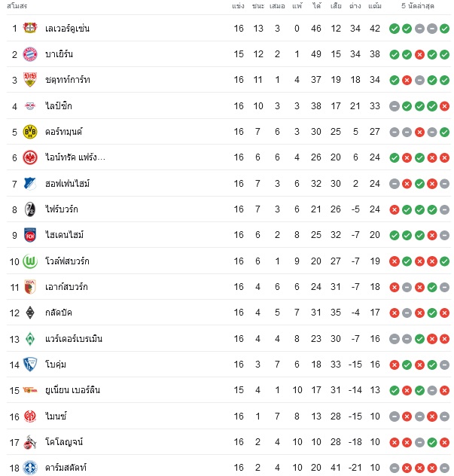454x476 pixels.
Task: Click Leipzig's latest red loss marker
Action: pyautogui.click(x=445, y=106)
